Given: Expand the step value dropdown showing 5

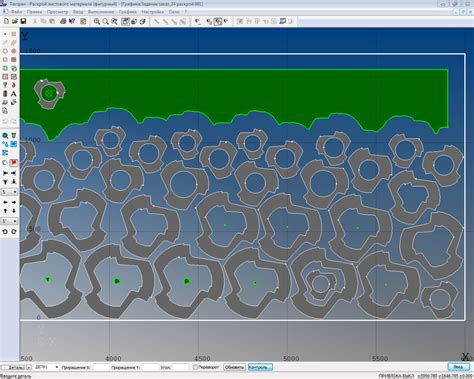Looking at the screenshot, I should point(9,192).
